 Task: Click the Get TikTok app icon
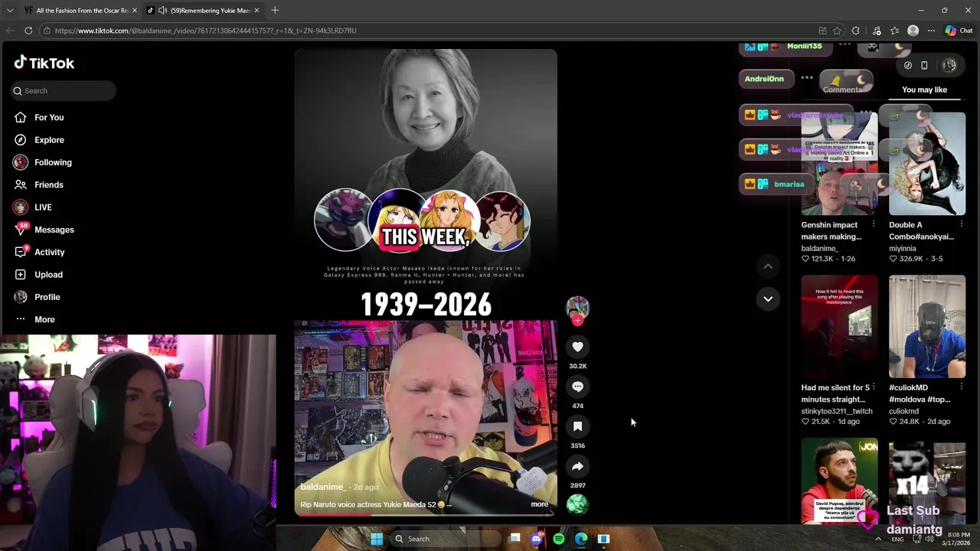907,66
